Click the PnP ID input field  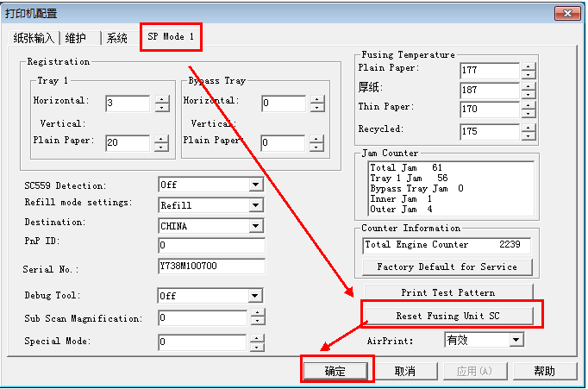pyautogui.click(x=211, y=246)
